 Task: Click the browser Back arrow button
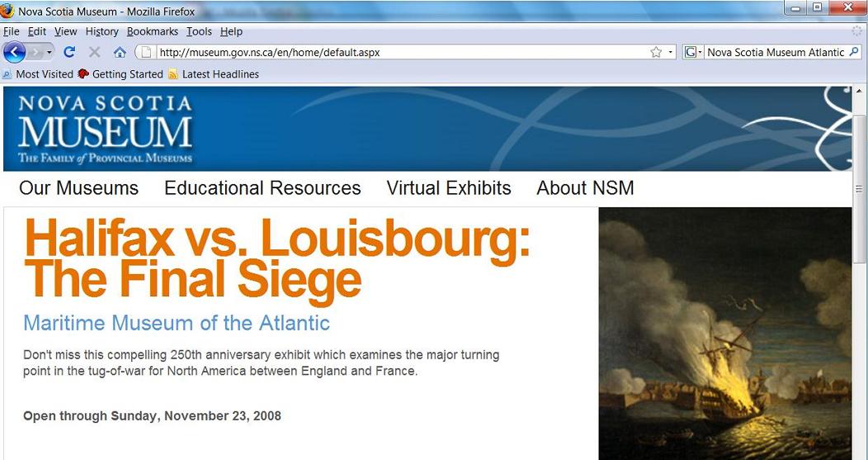(x=14, y=53)
